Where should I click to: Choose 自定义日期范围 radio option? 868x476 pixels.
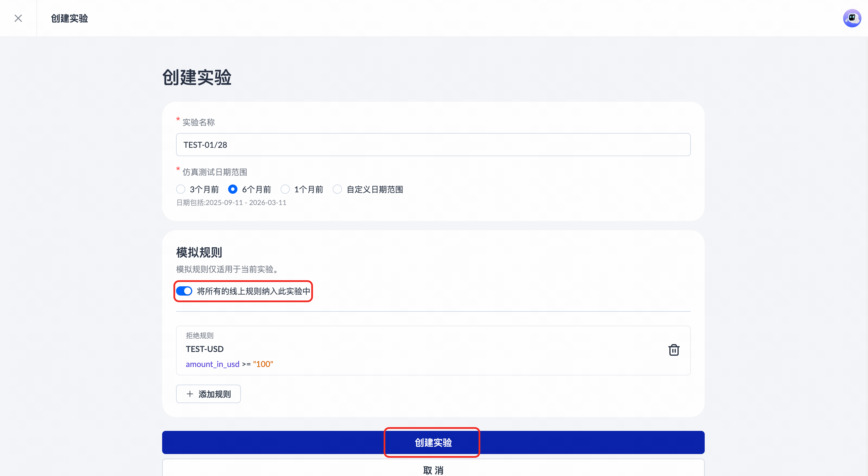[x=337, y=189]
